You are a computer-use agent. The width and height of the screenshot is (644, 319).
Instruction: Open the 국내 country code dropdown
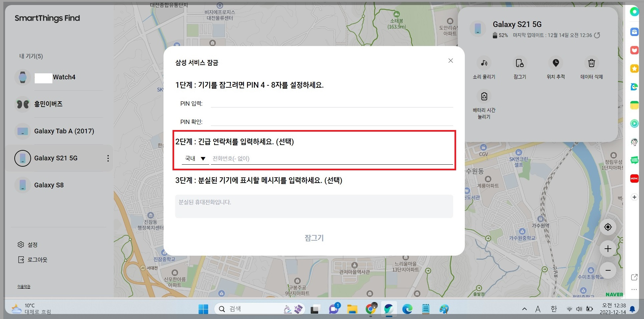(x=196, y=158)
